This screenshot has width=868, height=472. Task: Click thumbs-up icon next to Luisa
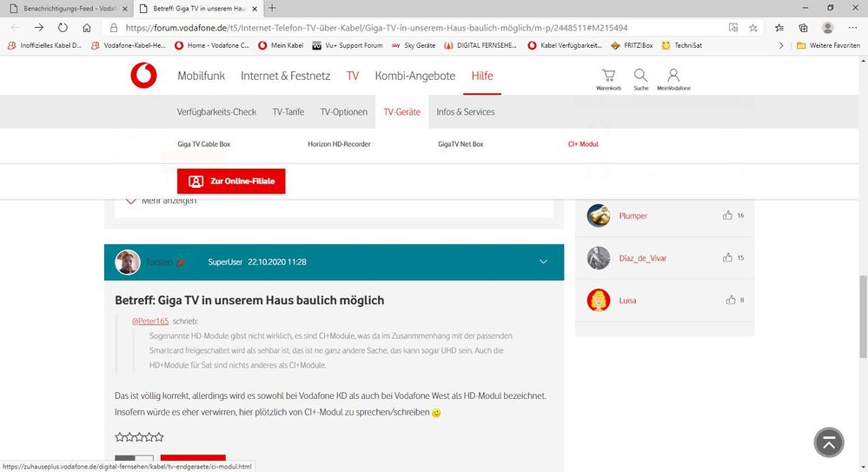[731, 300]
